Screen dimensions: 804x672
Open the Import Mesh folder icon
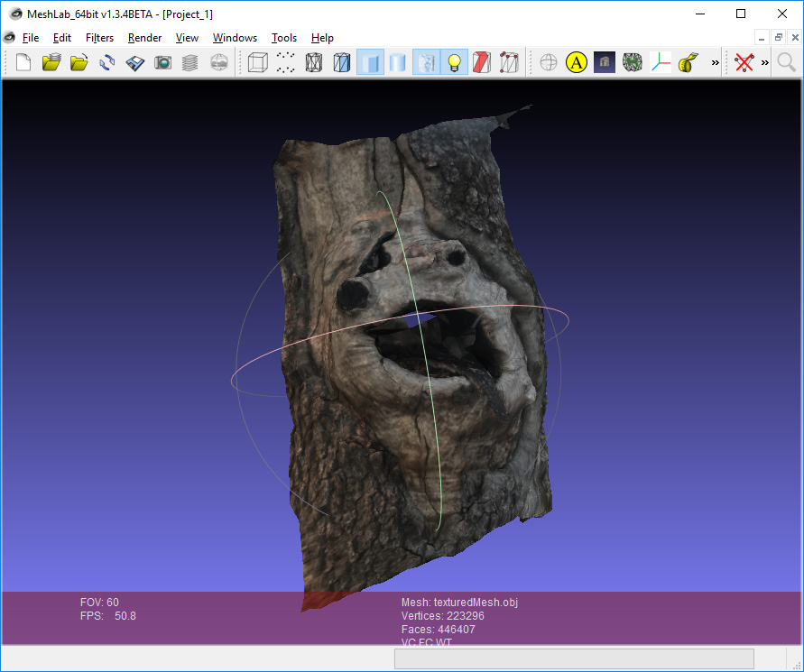point(79,62)
